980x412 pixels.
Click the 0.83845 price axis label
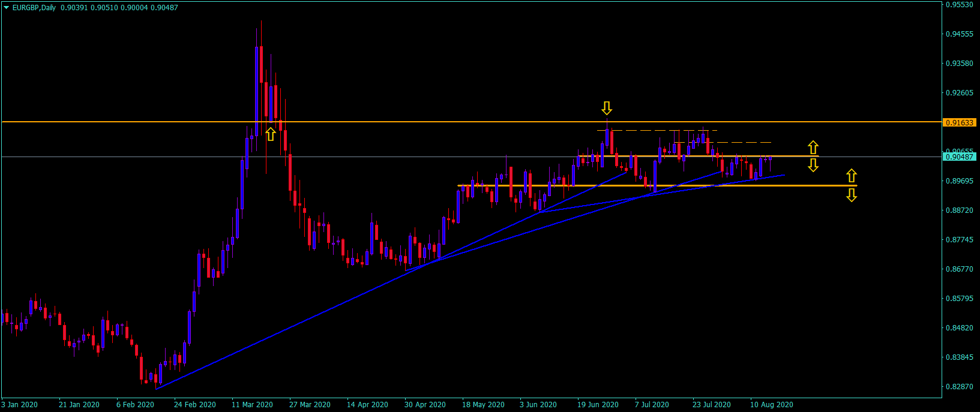959,357
